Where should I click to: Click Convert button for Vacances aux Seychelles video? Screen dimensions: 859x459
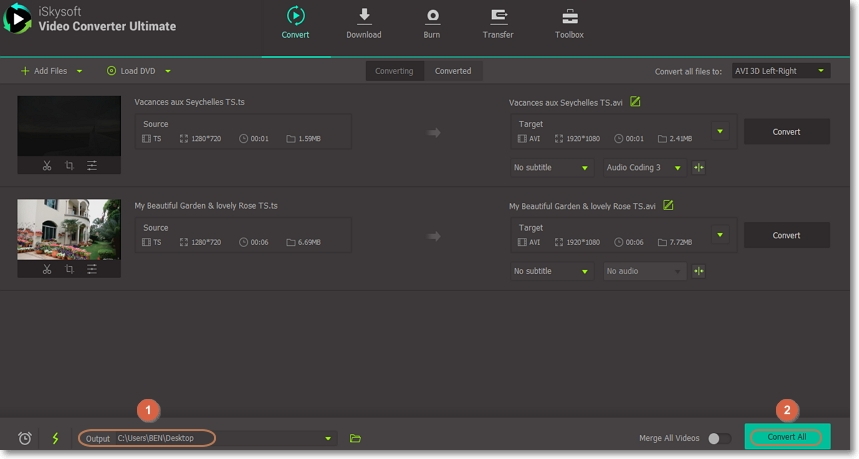pyautogui.click(x=786, y=132)
